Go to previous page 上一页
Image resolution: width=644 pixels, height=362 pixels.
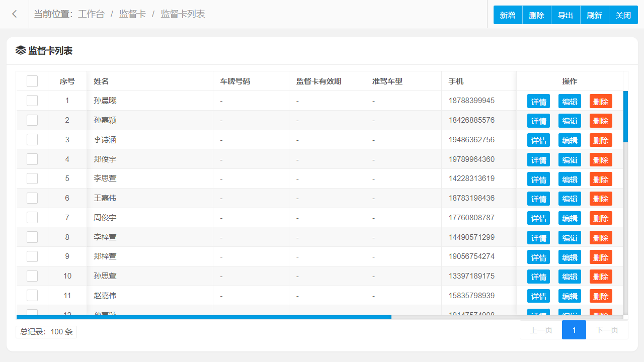pyautogui.click(x=541, y=330)
